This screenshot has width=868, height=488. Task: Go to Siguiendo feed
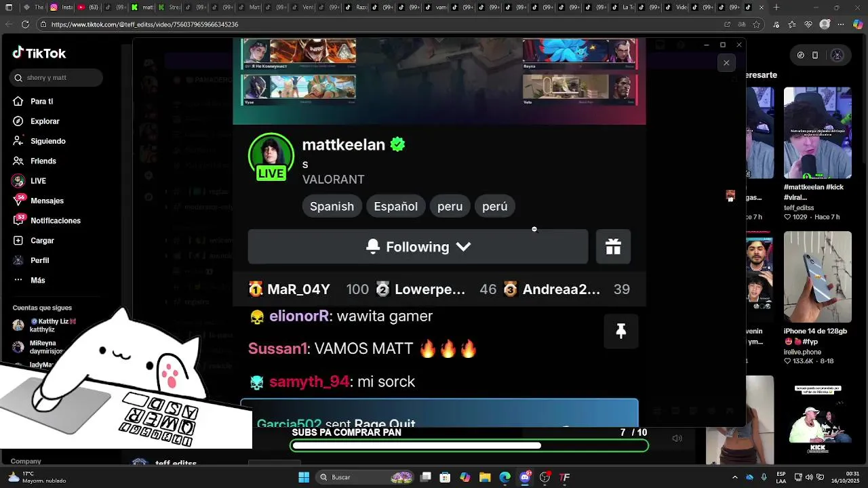tap(47, 141)
